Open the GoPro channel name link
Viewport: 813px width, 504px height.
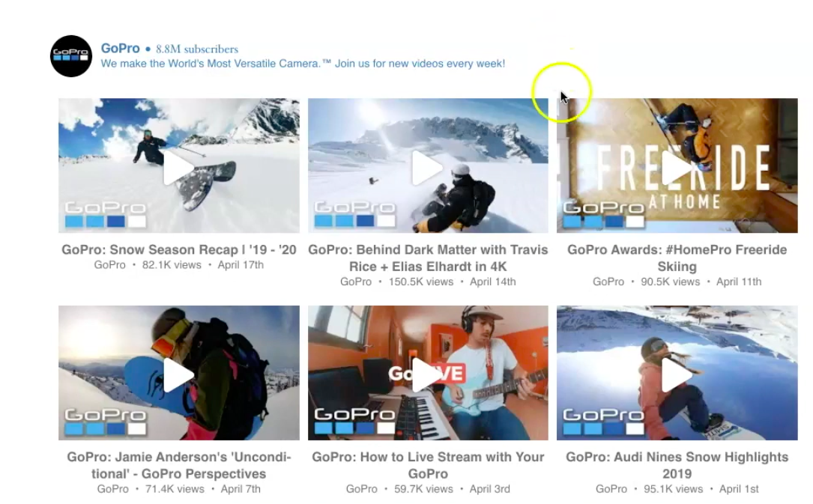(121, 48)
